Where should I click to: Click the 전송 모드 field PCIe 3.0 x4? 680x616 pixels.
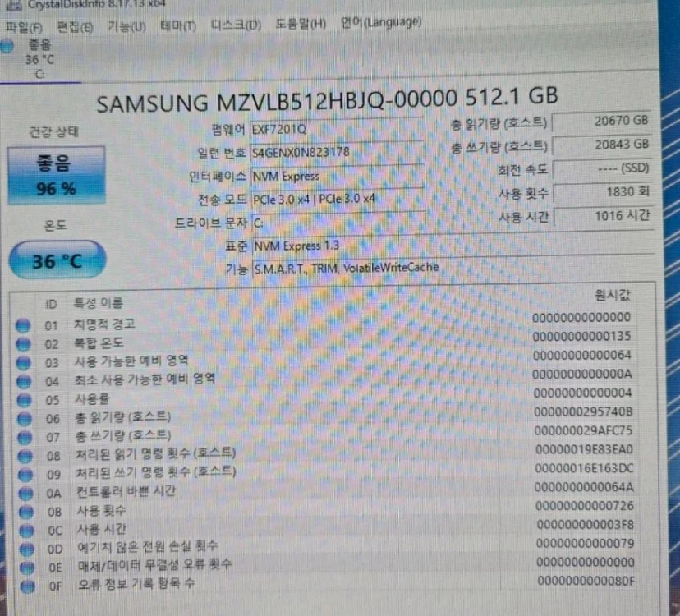point(338,200)
